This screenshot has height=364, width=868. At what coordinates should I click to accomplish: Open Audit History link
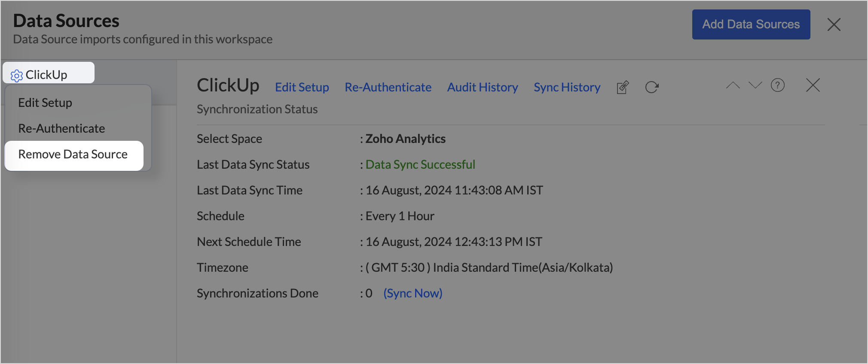[x=483, y=87]
